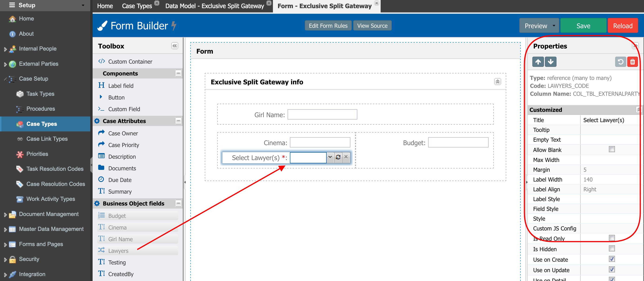644x281 pixels.
Task: Click Lawyers shuffle icon
Action: 101,250
